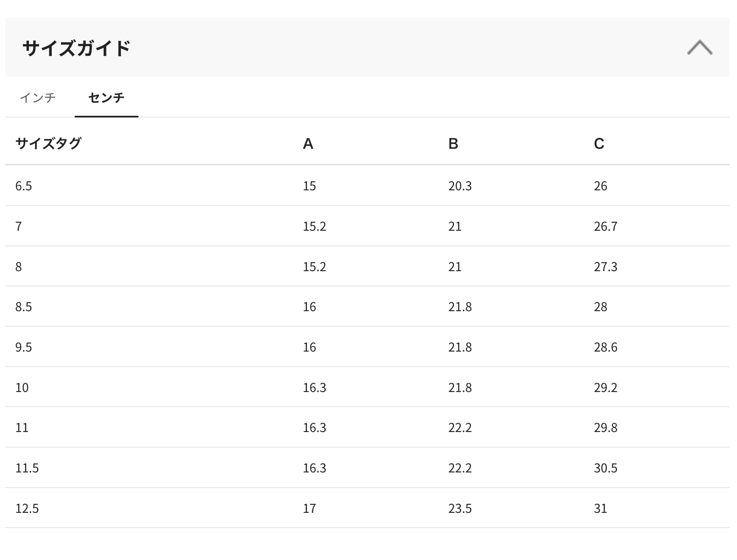Select the センチ tab

pyautogui.click(x=107, y=98)
